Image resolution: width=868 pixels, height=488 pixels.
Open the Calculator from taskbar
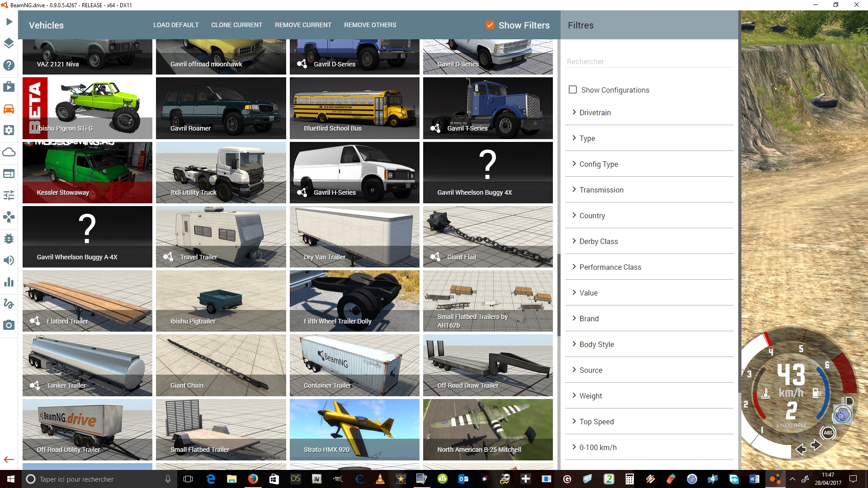point(629,479)
